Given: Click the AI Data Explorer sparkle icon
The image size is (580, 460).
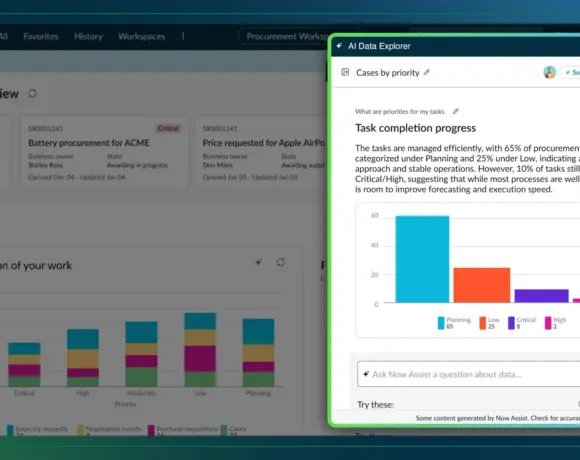Looking at the screenshot, I should pos(339,46).
